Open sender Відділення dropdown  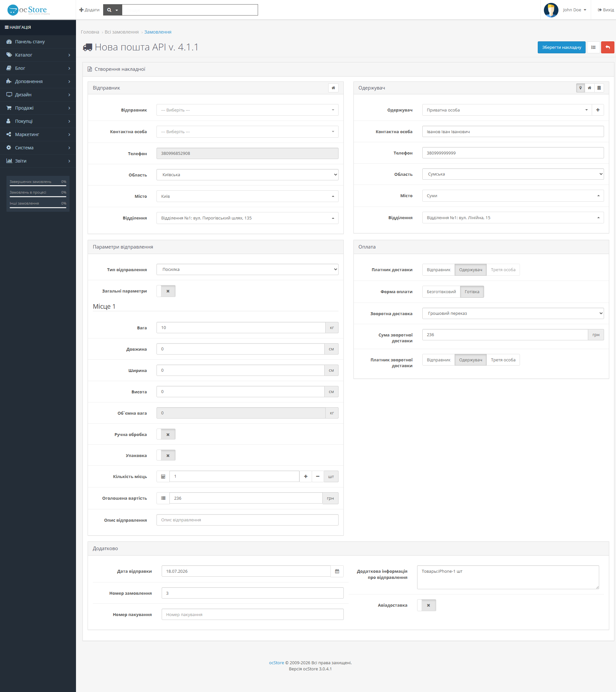(x=248, y=218)
